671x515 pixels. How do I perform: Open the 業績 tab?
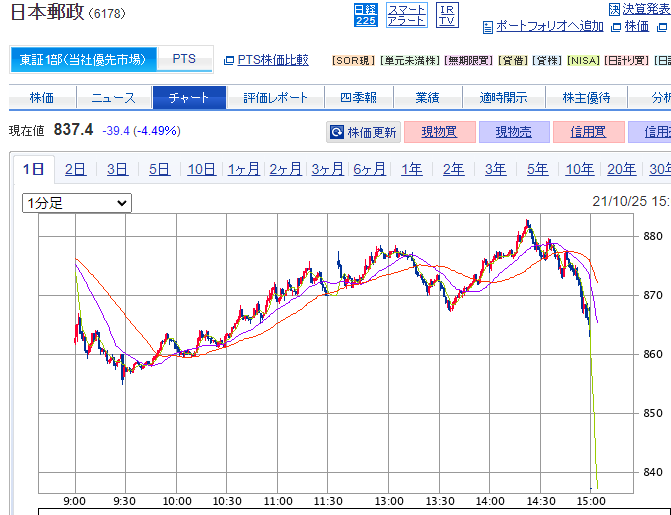coord(428,98)
